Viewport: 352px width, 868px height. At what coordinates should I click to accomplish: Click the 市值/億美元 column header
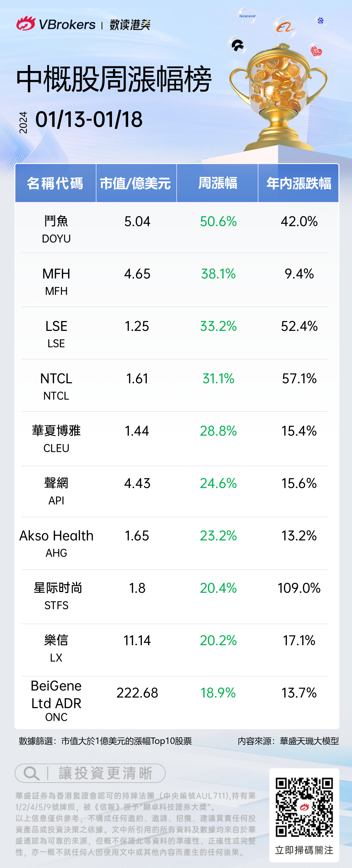click(x=136, y=184)
